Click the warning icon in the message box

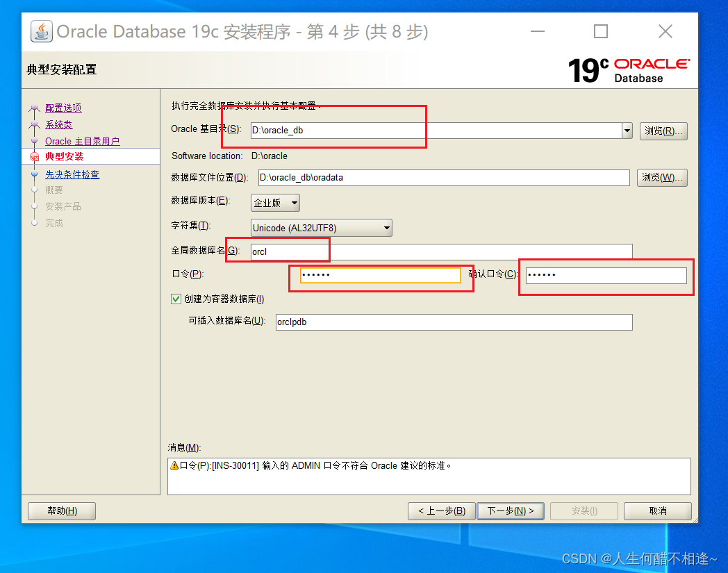[x=174, y=465]
